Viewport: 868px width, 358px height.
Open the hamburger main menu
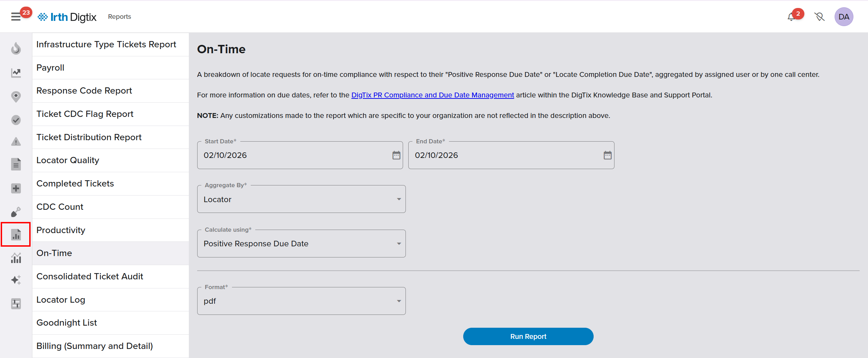coord(16,17)
